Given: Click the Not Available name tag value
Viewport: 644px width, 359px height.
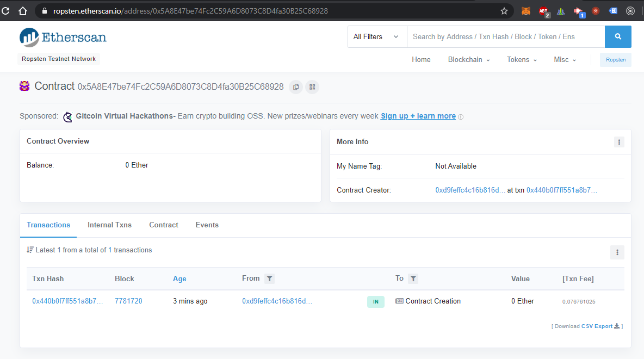Looking at the screenshot, I should pos(456,166).
